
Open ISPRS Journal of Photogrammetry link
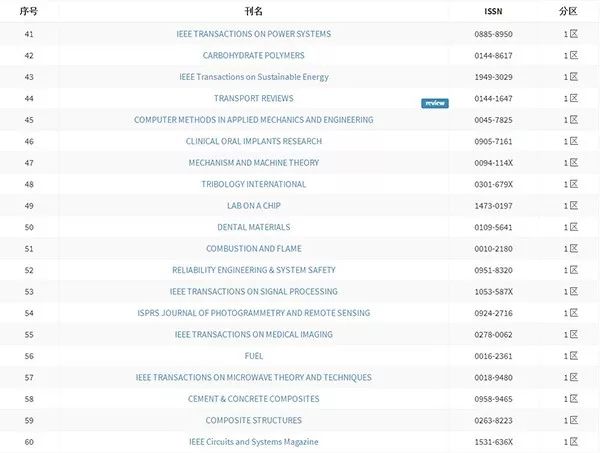click(x=253, y=313)
